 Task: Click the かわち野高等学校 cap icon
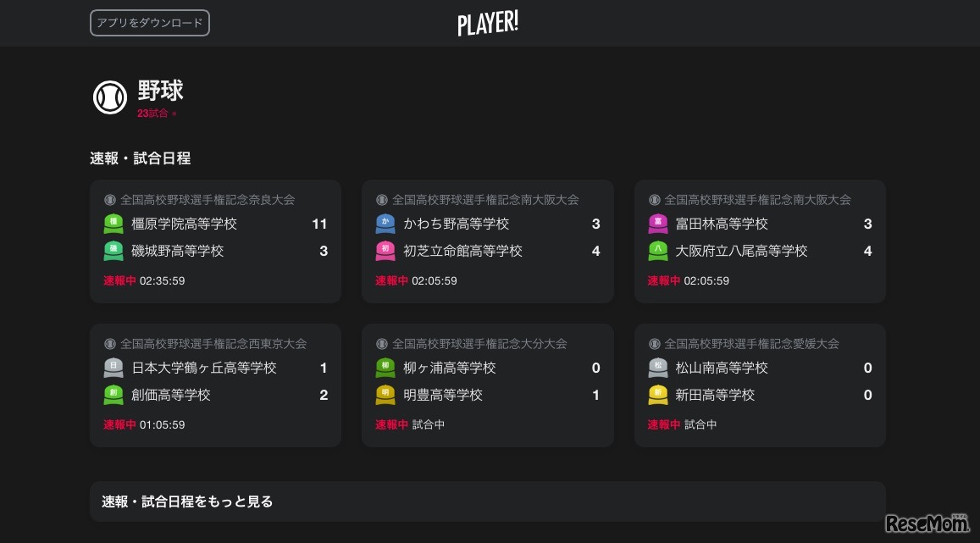(385, 224)
